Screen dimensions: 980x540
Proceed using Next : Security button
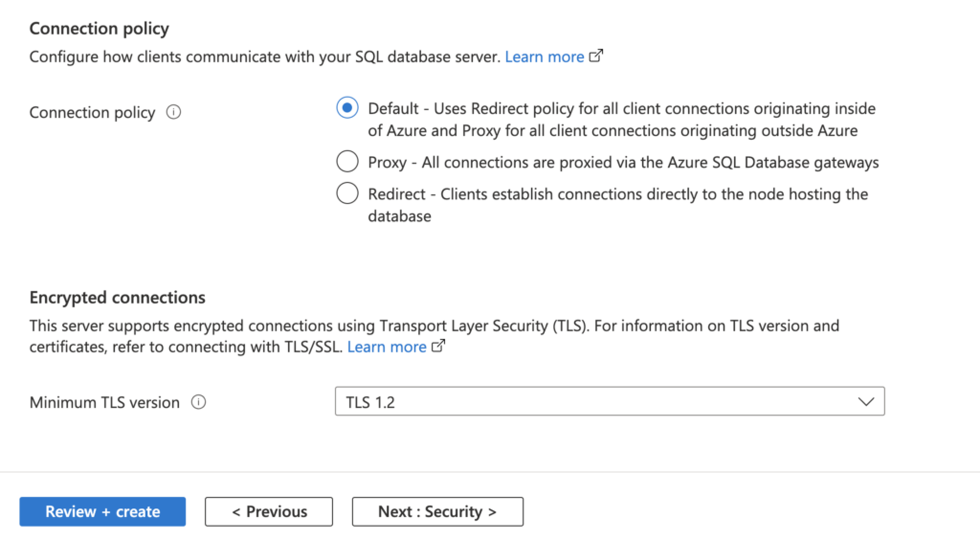437,511
